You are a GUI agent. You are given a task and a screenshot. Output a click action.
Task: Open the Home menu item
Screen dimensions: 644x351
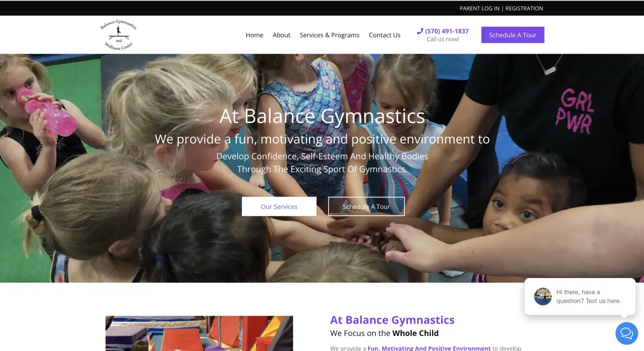point(254,35)
